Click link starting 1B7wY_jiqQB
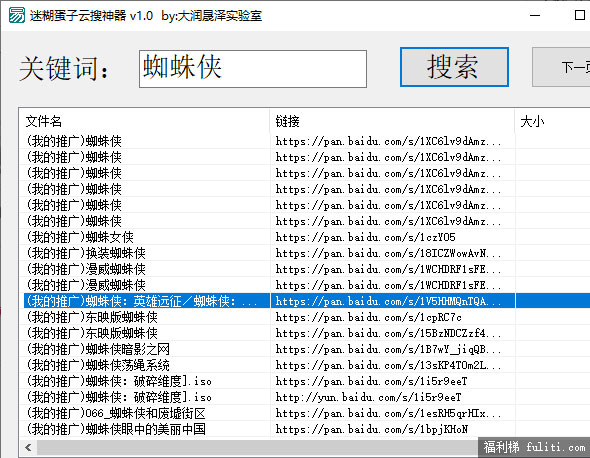The width and height of the screenshot is (590, 458). [x=388, y=349]
